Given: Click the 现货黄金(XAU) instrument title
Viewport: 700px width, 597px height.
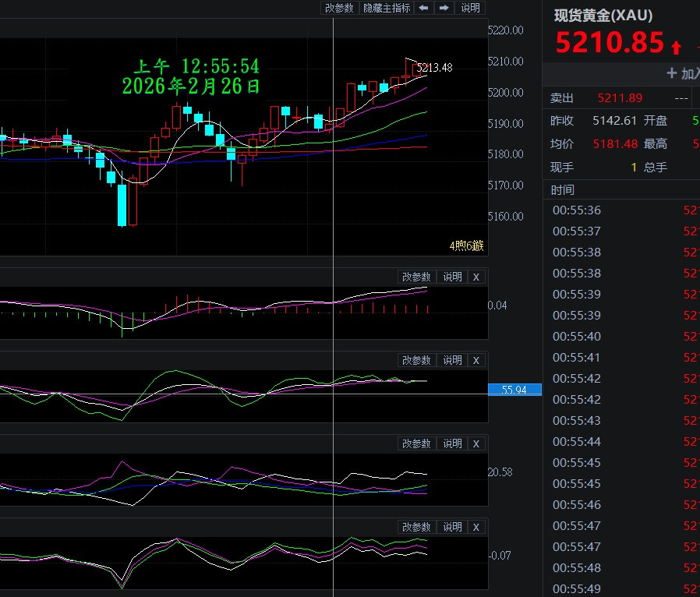Looking at the screenshot, I should click(x=603, y=16).
